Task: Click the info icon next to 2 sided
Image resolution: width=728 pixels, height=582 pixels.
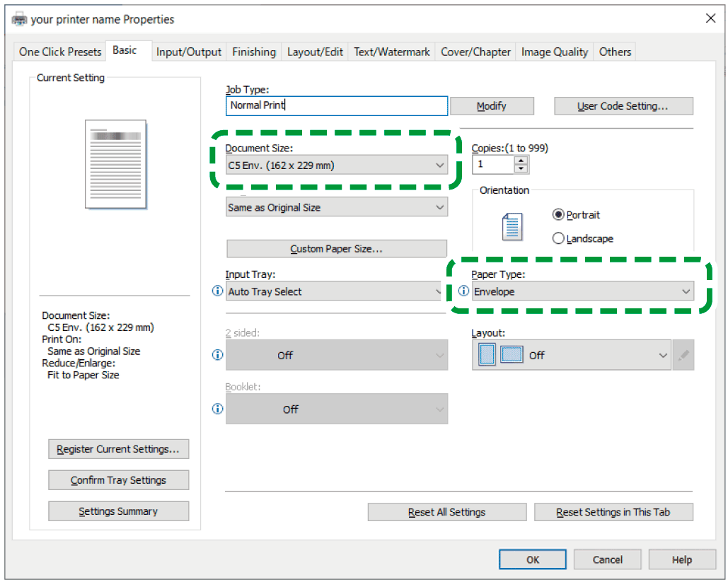Action: 218,355
